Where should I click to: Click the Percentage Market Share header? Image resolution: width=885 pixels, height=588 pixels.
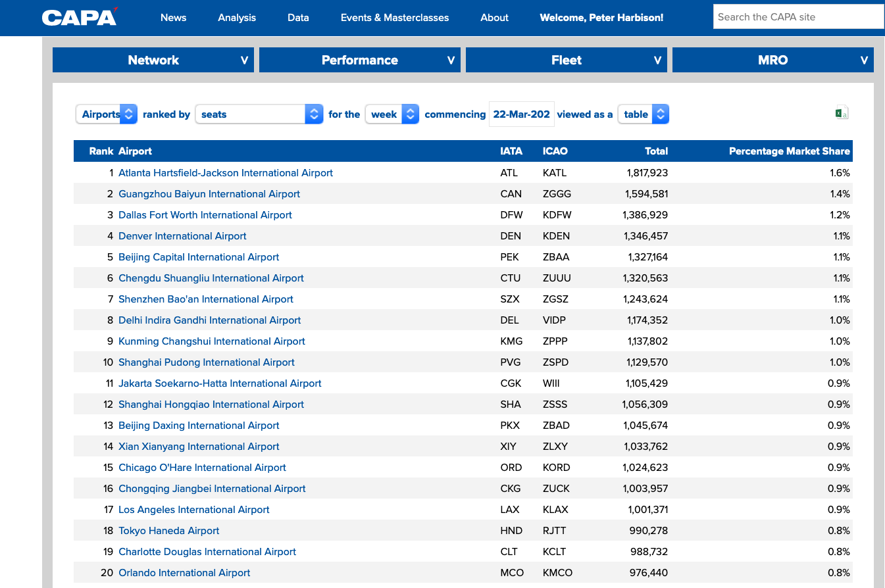(790, 151)
